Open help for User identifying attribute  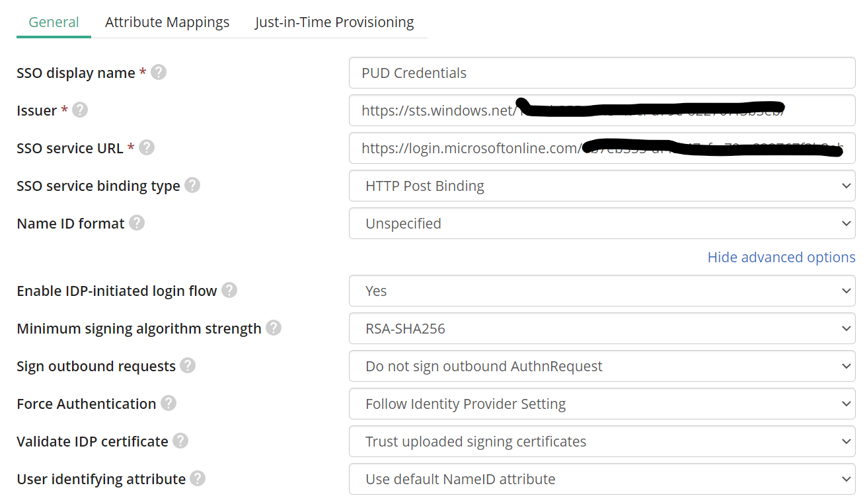click(198, 478)
